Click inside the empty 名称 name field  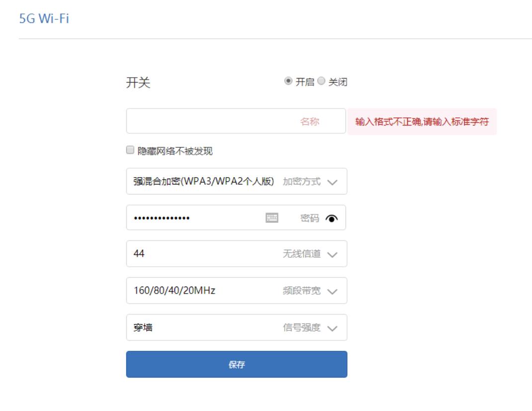[209, 119]
